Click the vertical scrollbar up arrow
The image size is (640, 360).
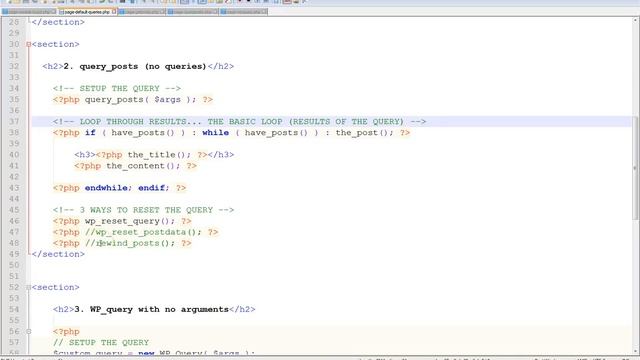point(636,20)
